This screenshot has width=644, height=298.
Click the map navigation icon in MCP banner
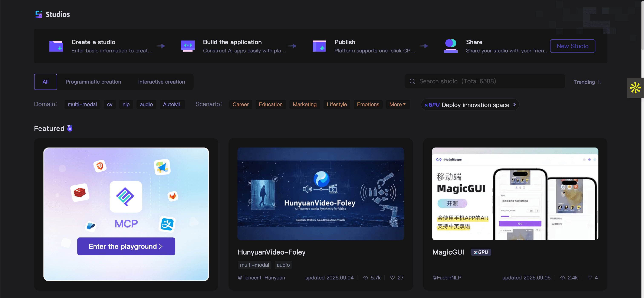pos(162,167)
